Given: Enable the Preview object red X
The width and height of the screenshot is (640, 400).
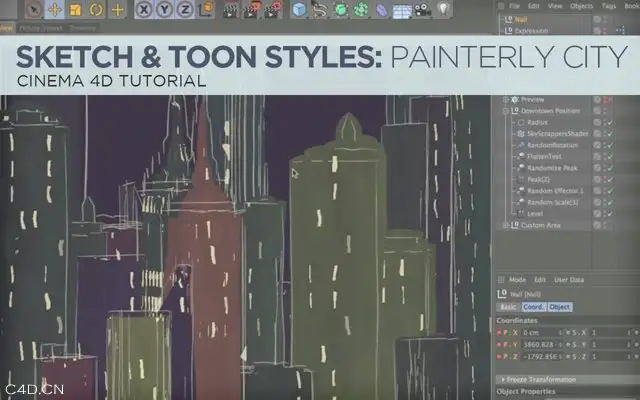Looking at the screenshot, I should point(610,100).
